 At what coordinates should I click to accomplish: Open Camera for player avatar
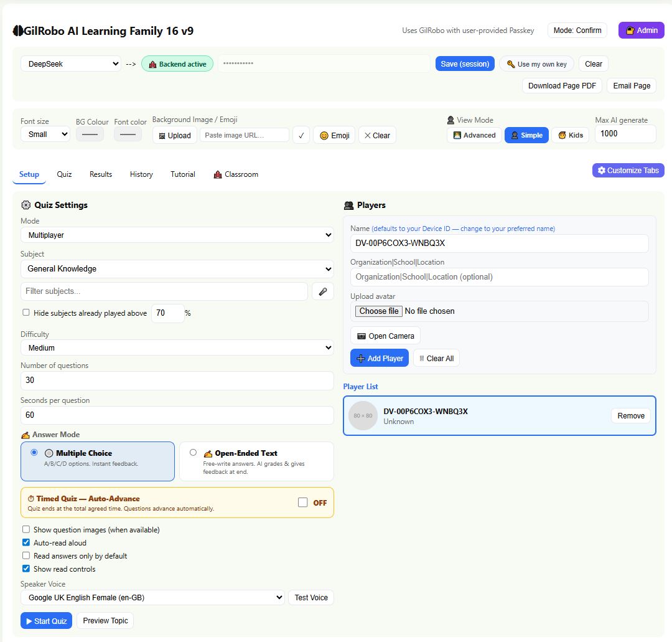(x=385, y=336)
